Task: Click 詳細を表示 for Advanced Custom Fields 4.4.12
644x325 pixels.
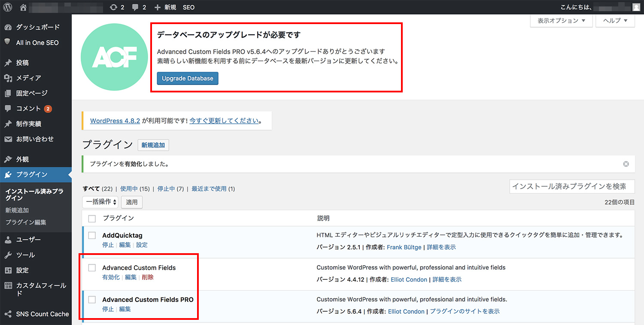Action: pyautogui.click(x=447, y=279)
